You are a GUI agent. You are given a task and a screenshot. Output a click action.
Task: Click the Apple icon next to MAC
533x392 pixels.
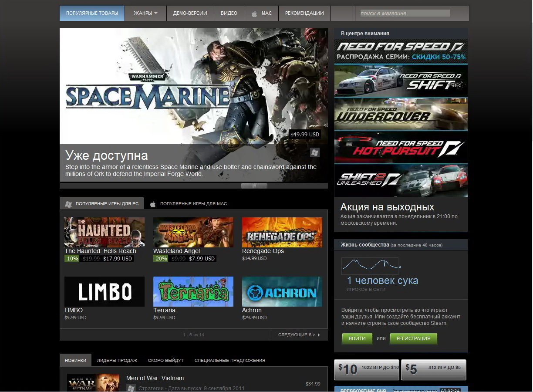(254, 14)
